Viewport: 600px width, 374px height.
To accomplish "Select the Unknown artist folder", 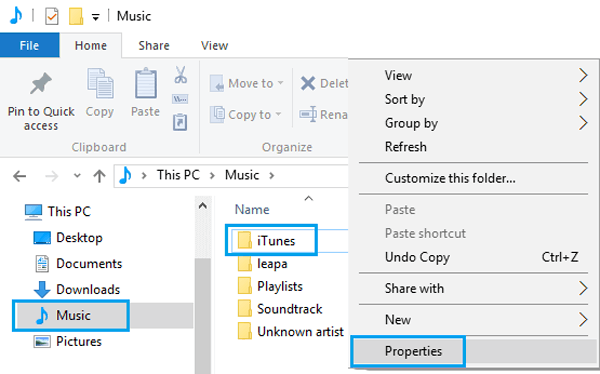I will coord(291,332).
